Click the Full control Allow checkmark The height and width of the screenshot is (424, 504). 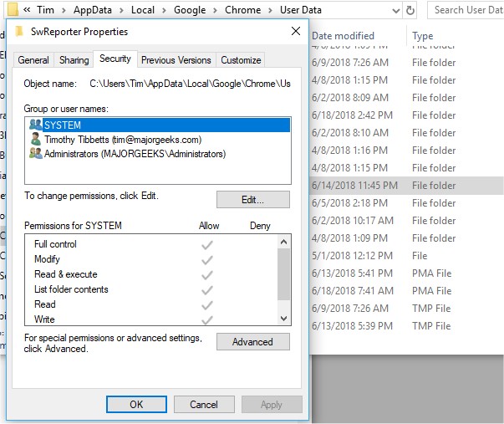[x=207, y=245]
